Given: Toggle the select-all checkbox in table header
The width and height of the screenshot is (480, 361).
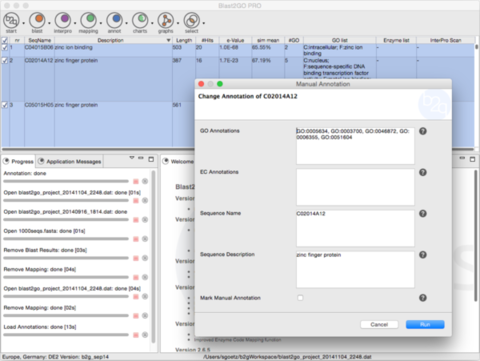Looking at the screenshot, I should [x=5, y=40].
